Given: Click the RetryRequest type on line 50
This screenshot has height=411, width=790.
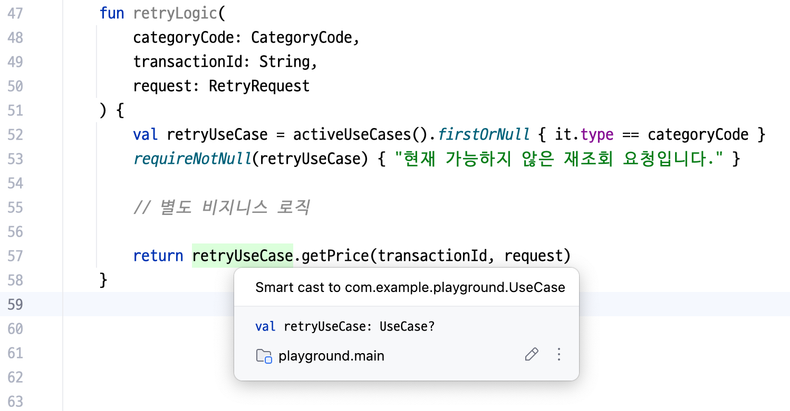Looking at the screenshot, I should [x=259, y=86].
